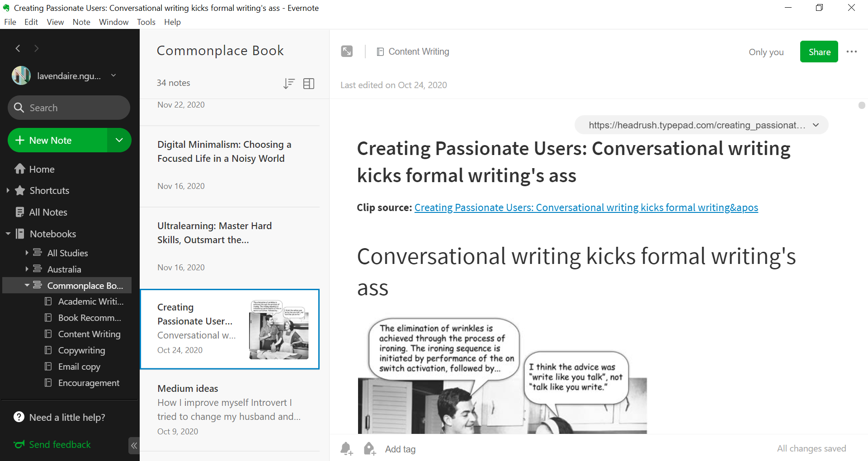This screenshot has width=868, height=461.
Task: Click the Shortcuts star icon
Action: pos(20,190)
